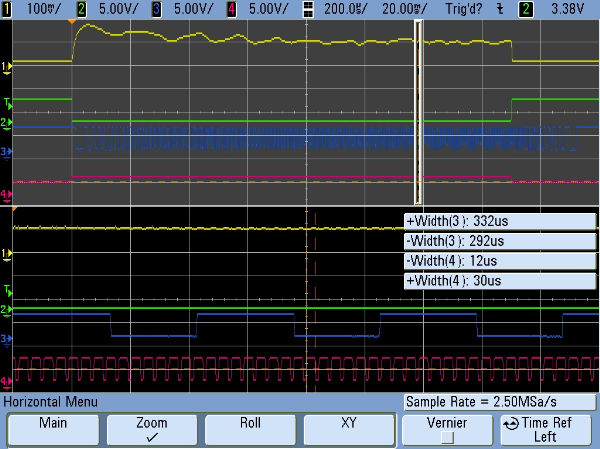Click the 3.38V trigger level value
Viewport: 600px width, 449px height.
point(567,9)
